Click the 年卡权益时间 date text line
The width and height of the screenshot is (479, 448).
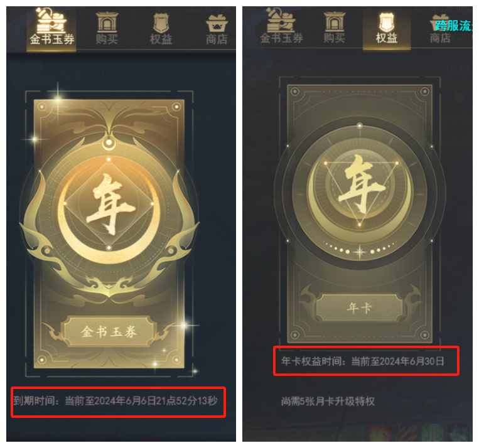363,361
